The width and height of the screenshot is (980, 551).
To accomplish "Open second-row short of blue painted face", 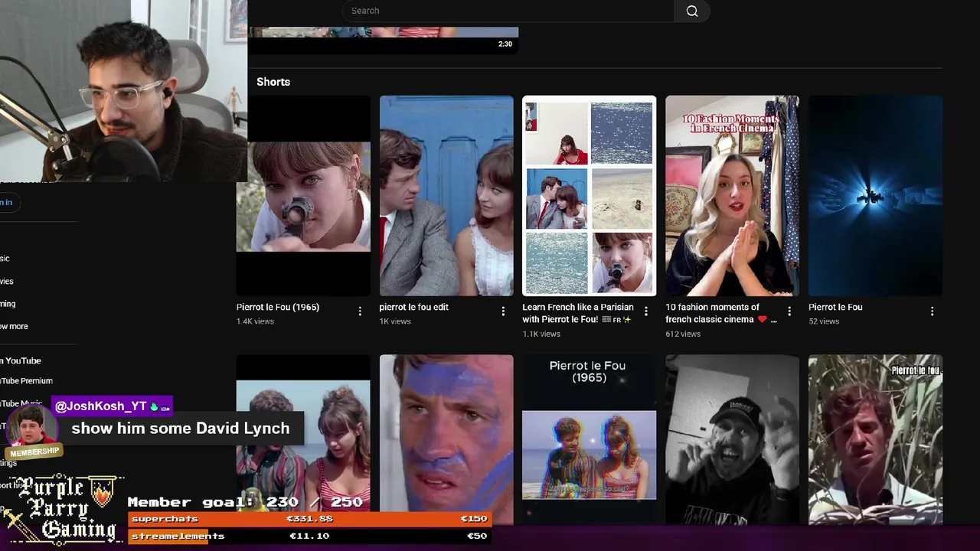I will point(446,440).
